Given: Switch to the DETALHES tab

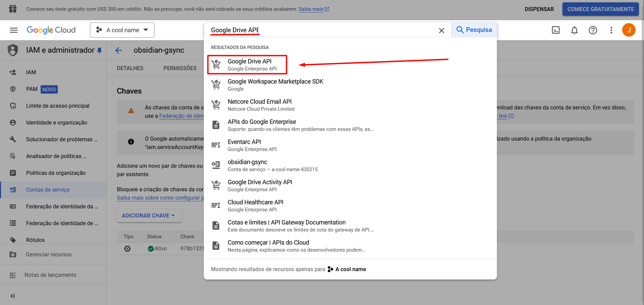Looking at the screenshot, I should pyautogui.click(x=130, y=68).
